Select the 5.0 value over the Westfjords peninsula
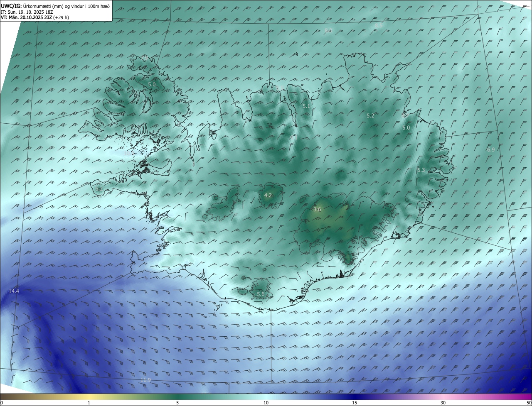 [152, 84]
